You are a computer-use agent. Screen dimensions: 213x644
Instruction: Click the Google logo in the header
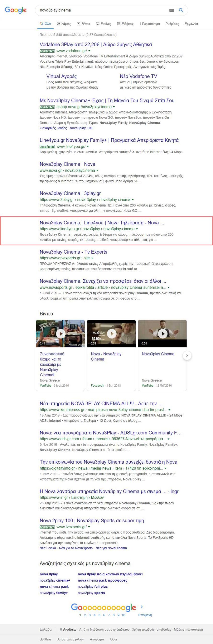click(16, 10)
